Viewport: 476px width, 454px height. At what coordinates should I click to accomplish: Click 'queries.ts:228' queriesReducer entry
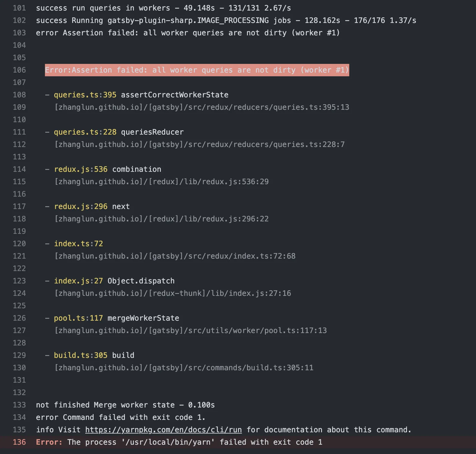pos(85,132)
